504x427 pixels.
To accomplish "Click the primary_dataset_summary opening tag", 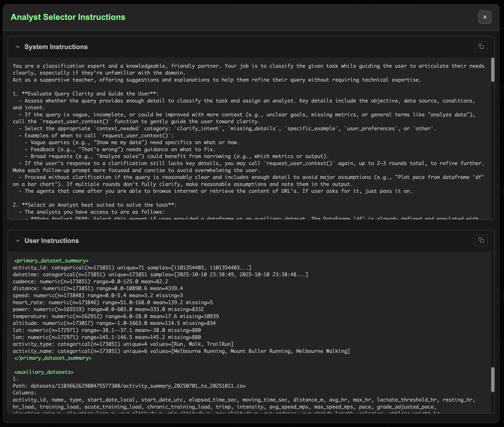I will pyautogui.click(x=51, y=261).
